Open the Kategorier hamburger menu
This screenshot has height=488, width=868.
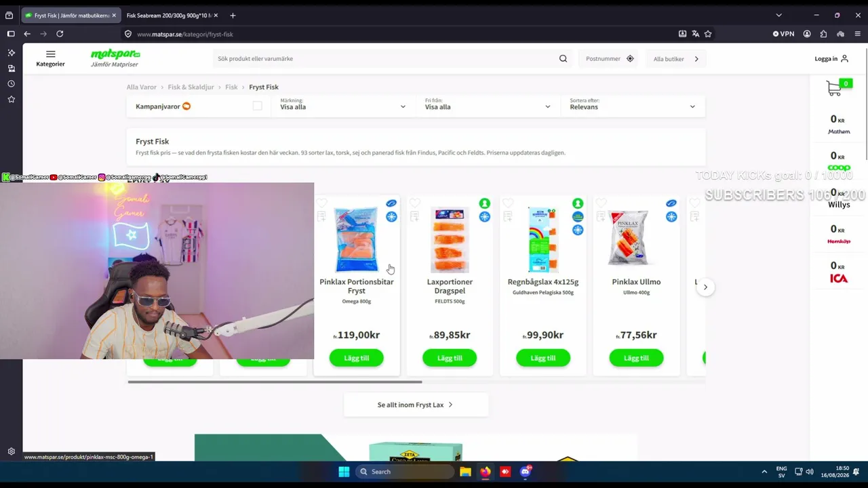(50, 58)
